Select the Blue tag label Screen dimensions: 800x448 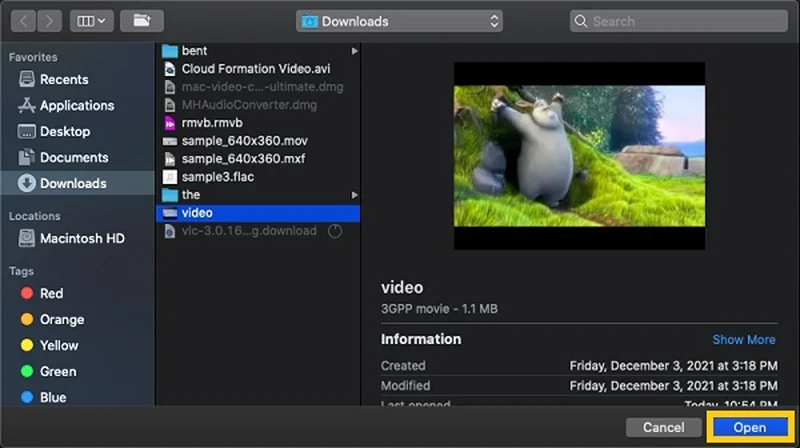point(53,397)
